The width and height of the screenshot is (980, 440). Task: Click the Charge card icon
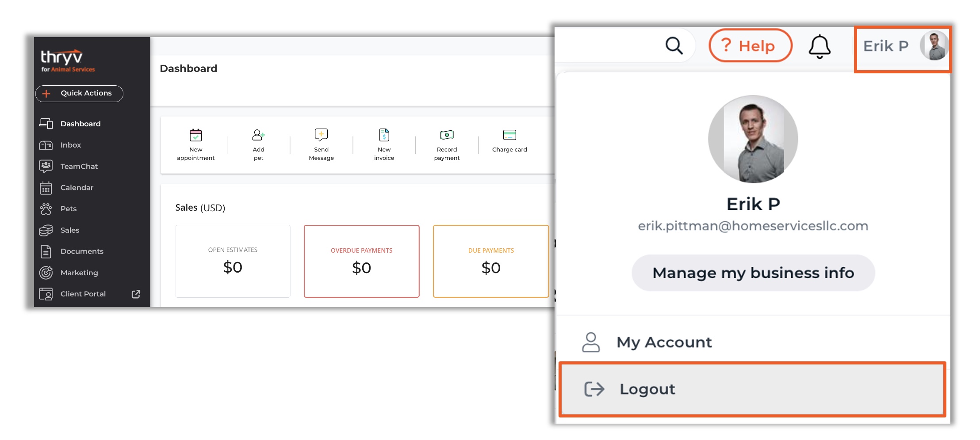[x=509, y=135]
